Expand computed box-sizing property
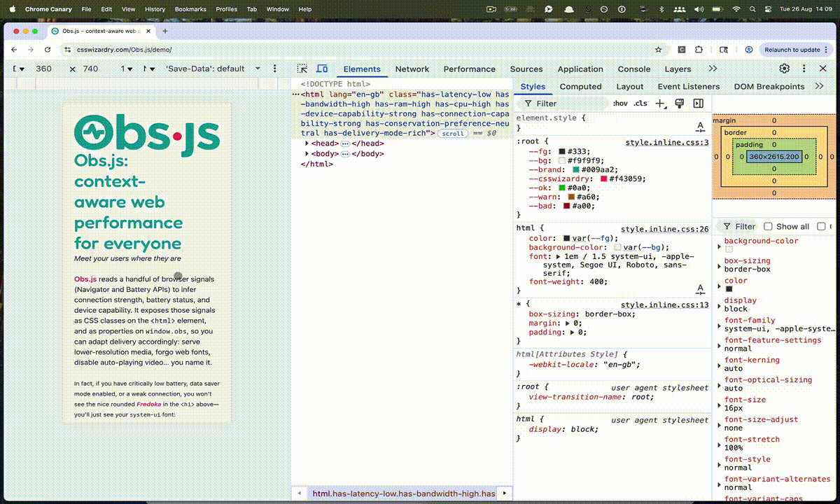 click(x=719, y=266)
